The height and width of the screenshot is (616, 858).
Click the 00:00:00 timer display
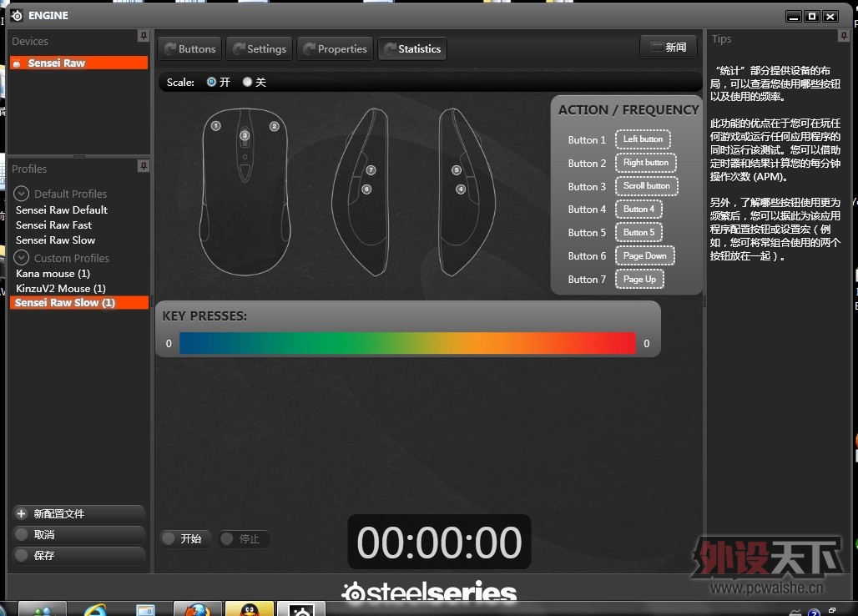(x=439, y=543)
